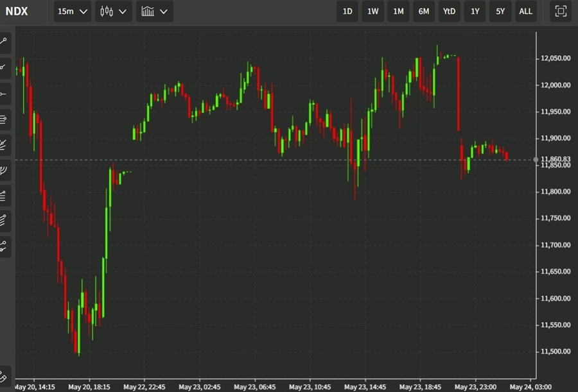Click the NDX symbol label
Image resolution: width=578 pixels, height=392 pixels.
click(x=17, y=11)
